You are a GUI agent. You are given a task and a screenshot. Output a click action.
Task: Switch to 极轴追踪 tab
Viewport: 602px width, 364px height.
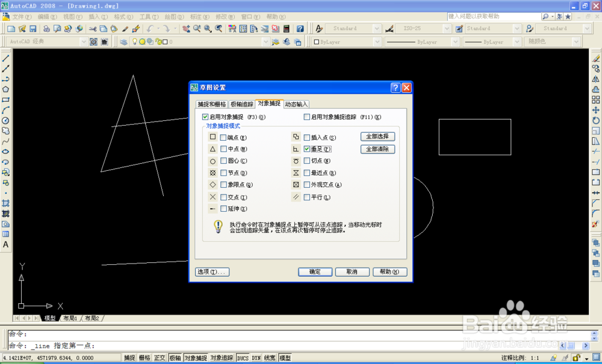pyautogui.click(x=242, y=104)
